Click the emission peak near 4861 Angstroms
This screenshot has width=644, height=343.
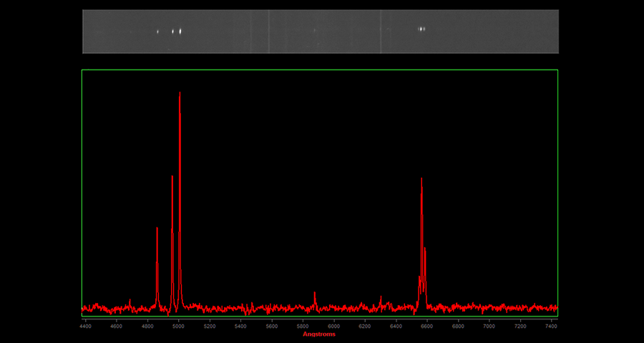coord(157,229)
